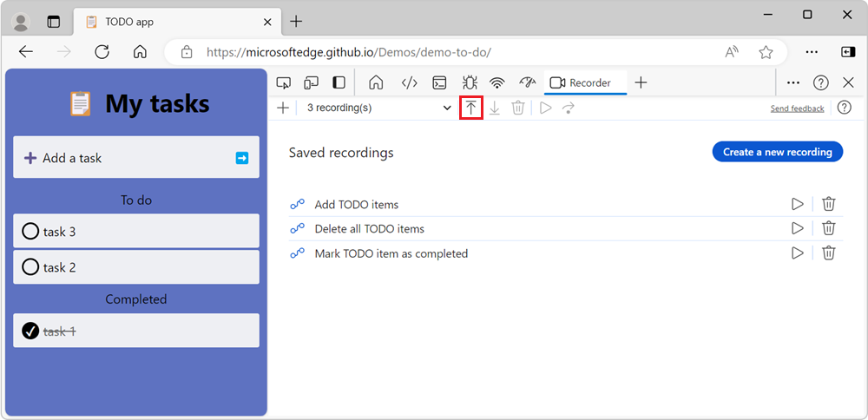Image resolution: width=868 pixels, height=420 pixels.
Task: Open the Welcome home tool
Action: pyautogui.click(x=376, y=83)
